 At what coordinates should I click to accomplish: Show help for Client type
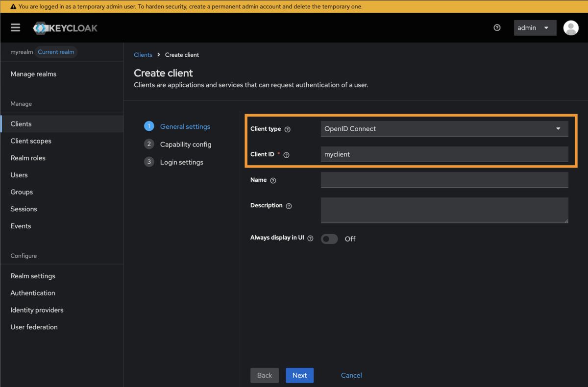[288, 129]
